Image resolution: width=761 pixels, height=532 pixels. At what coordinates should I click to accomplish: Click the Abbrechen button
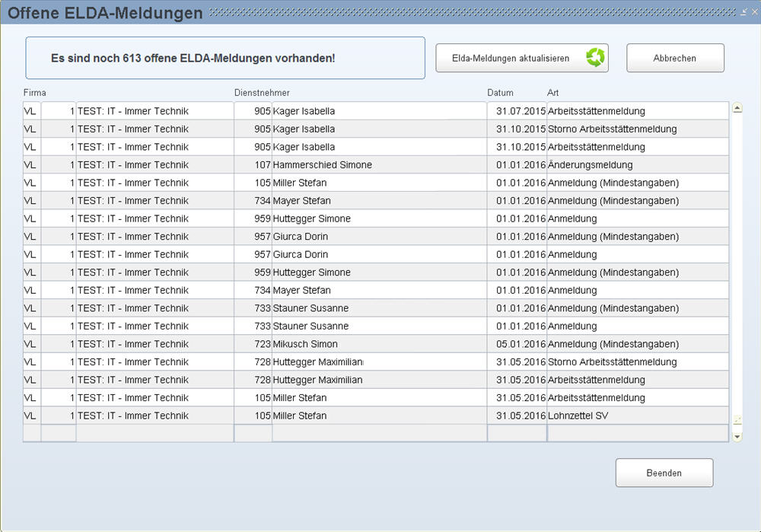[x=675, y=58]
